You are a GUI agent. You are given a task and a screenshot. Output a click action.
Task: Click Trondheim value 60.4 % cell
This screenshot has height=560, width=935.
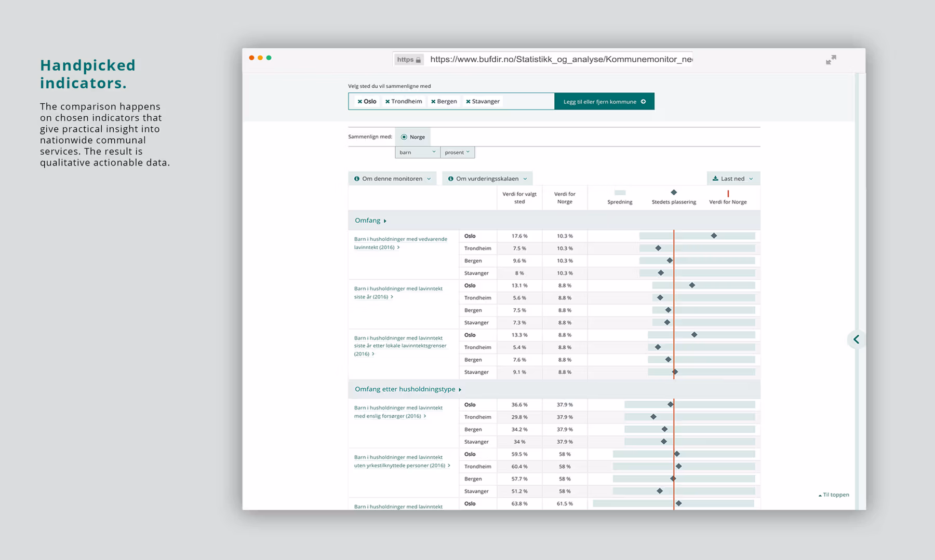coord(519,467)
